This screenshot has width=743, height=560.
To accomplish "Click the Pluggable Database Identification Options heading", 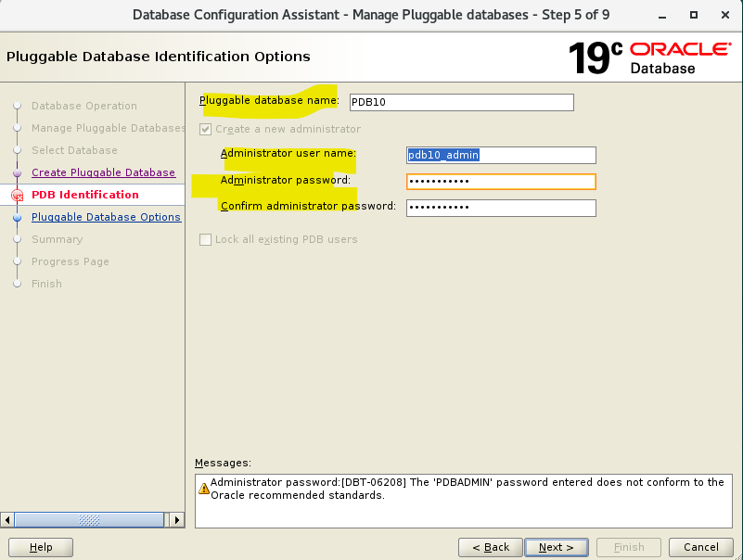I will (159, 57).
